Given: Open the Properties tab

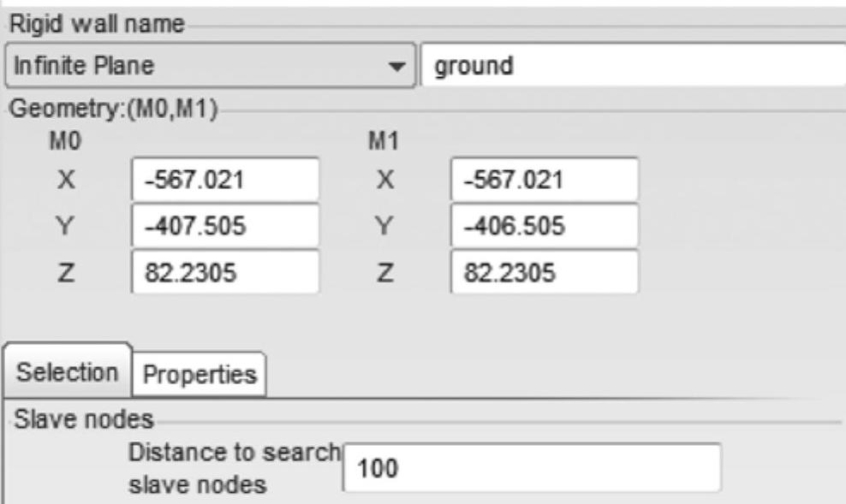Looking at the screenshot, I should coord(199,374).
